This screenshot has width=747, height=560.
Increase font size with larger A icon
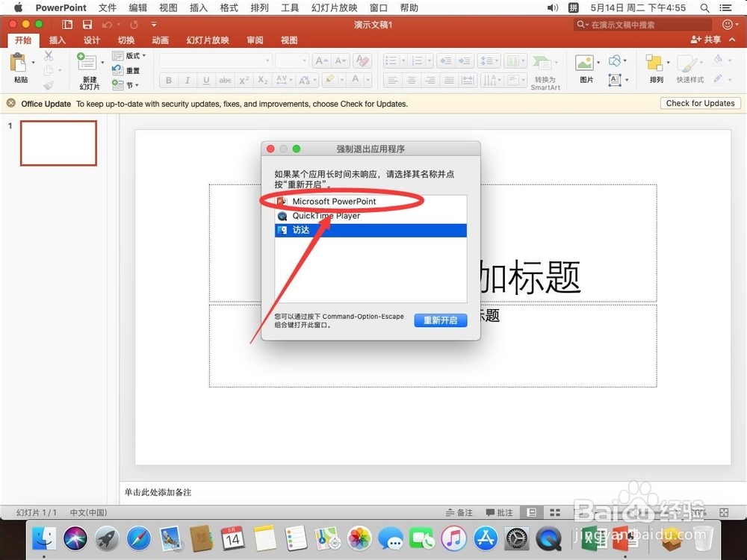[321, 60]
